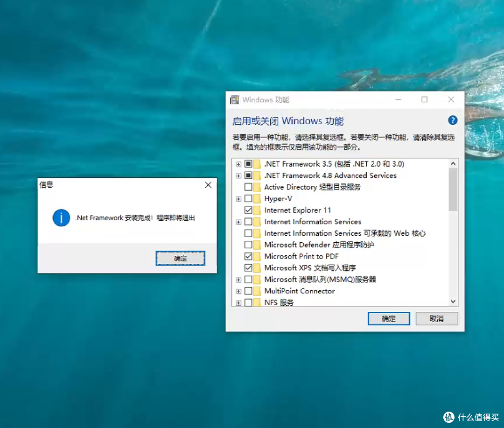Minimize the Windows 功能 window
Screen dimensions: 504x428
pos(398,100)
